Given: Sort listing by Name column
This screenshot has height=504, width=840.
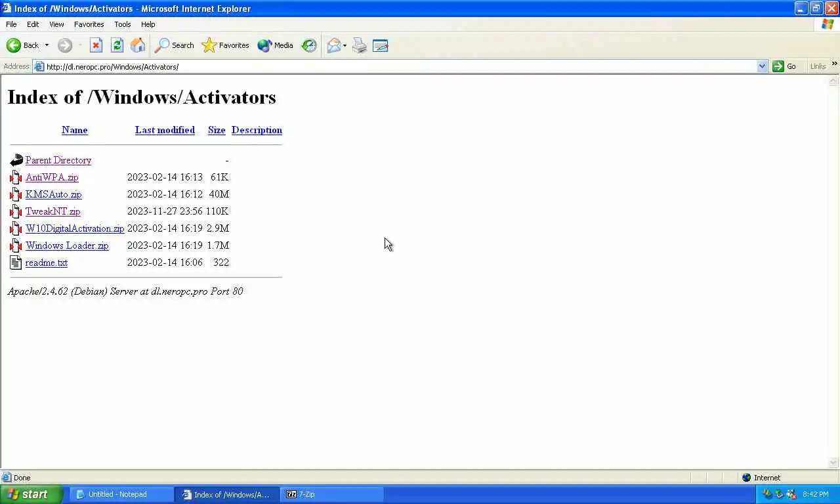Looking at the screenshot, I should pos(74,130).
